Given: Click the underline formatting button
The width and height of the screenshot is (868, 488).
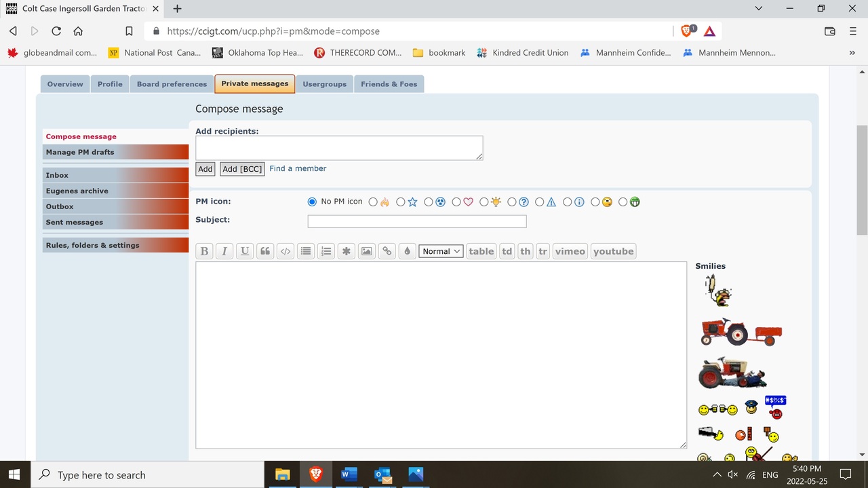Looking at the screenshot, I should pyautogui.click(x=245, y=251).
